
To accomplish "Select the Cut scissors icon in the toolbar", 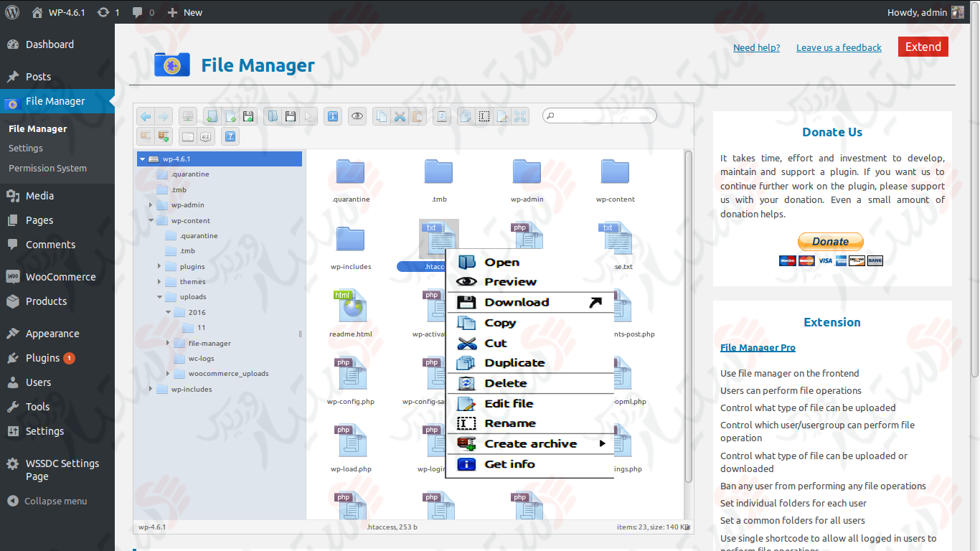I will coord(400,116).
